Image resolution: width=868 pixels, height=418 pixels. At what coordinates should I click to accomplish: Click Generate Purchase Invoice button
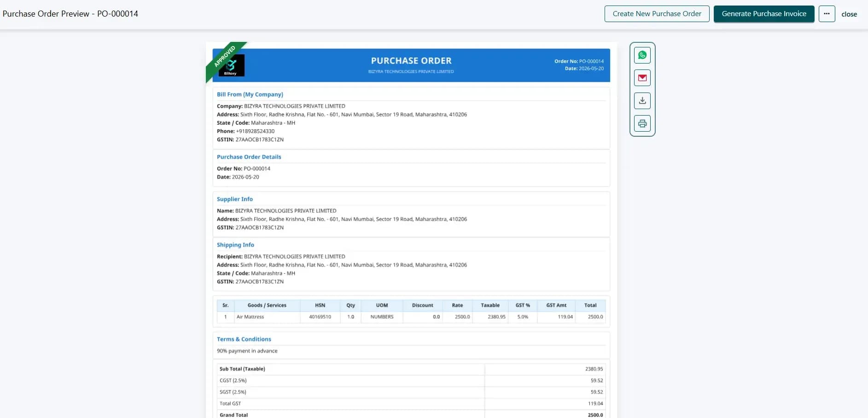tap(764, 14)
